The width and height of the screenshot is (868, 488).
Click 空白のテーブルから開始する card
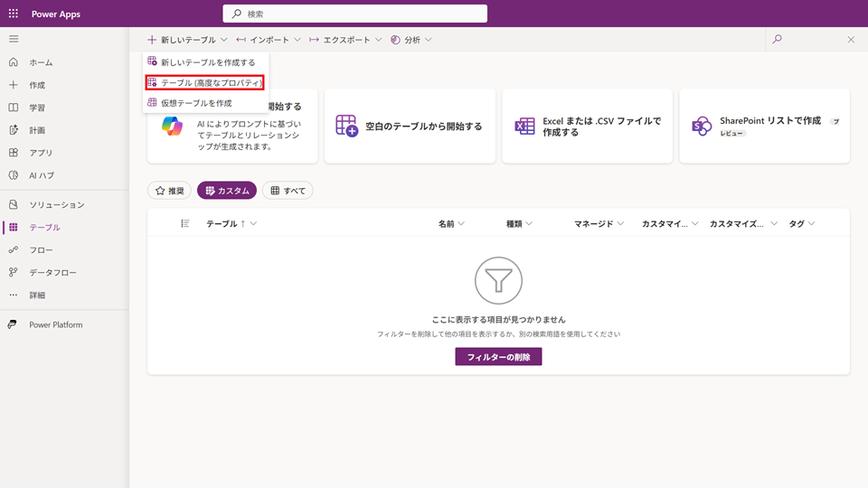[410, 127]
